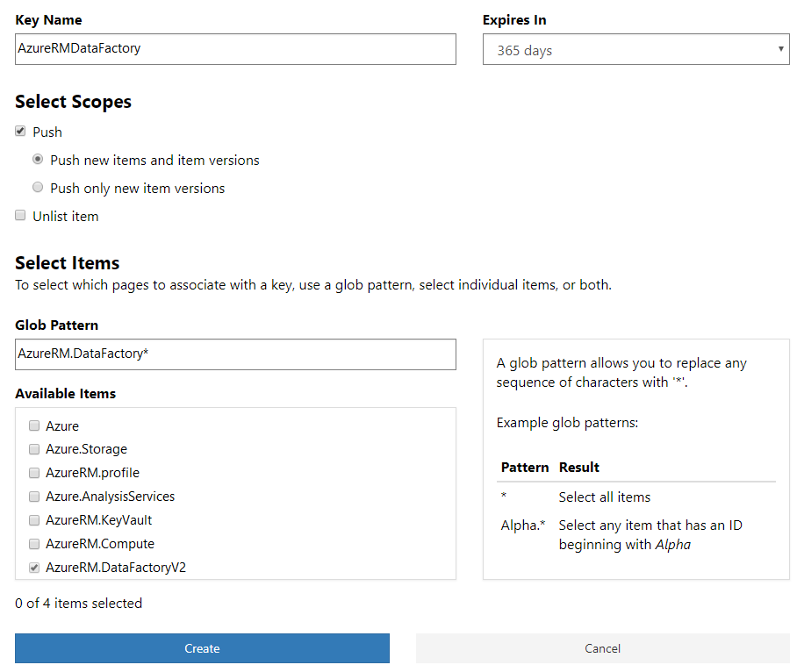Click the Create button
Viewport: 797px width, 672px height.
tap(202, 648)
